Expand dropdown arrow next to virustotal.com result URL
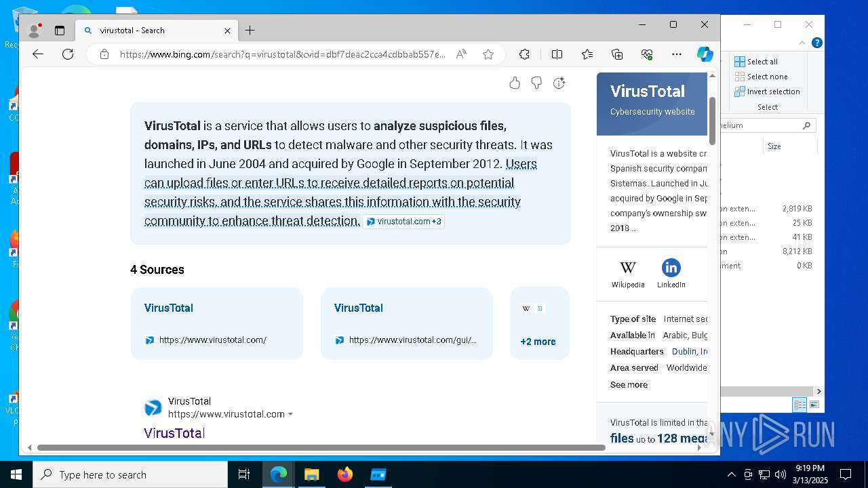The image size is (868, 488). [x=291, y=414]
